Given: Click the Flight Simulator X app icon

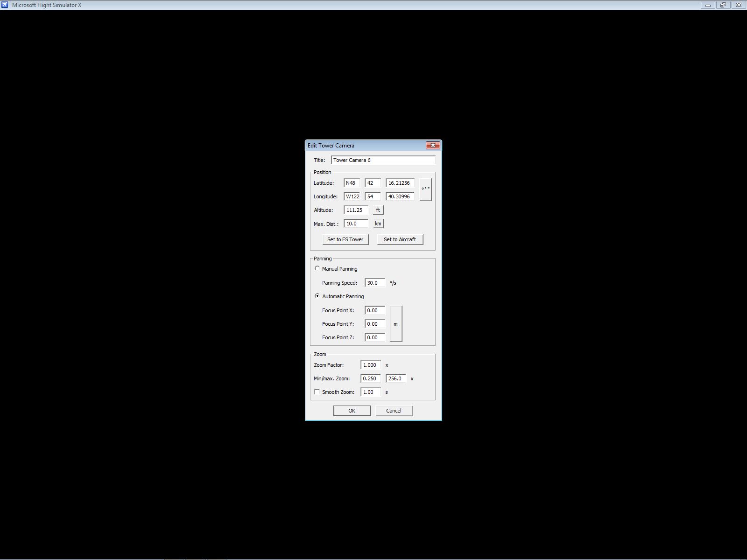Looking at the screenshot, I should click(x=5, y=5).
